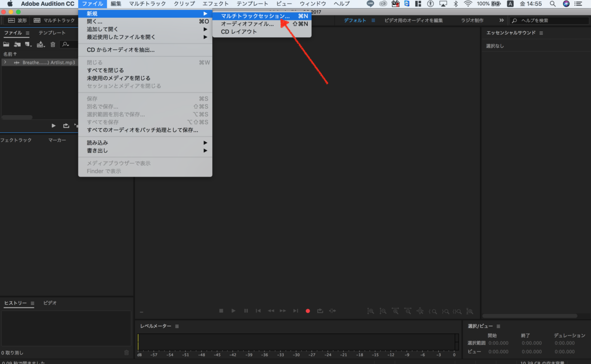The width and height of the screenshot is (591, 364).
Task: Click the import file icon in Files panel
Action: point(17,44)
